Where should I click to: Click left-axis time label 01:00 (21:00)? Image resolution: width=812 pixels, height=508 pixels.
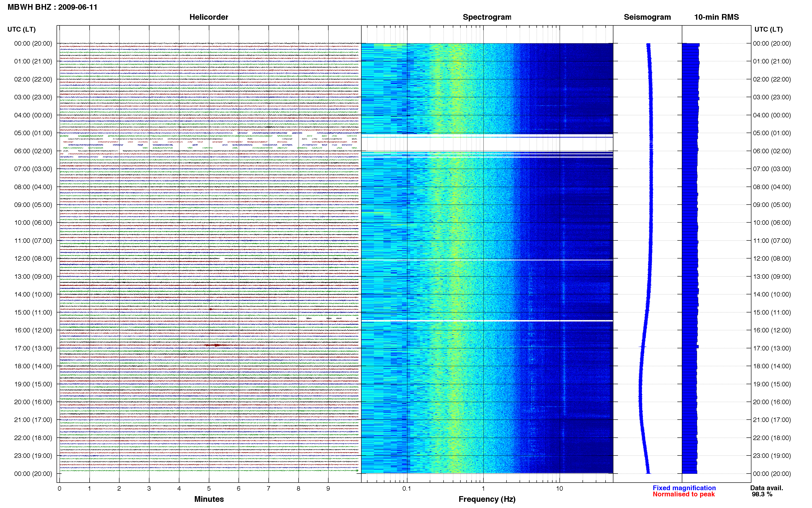click(x=33, y=62)
